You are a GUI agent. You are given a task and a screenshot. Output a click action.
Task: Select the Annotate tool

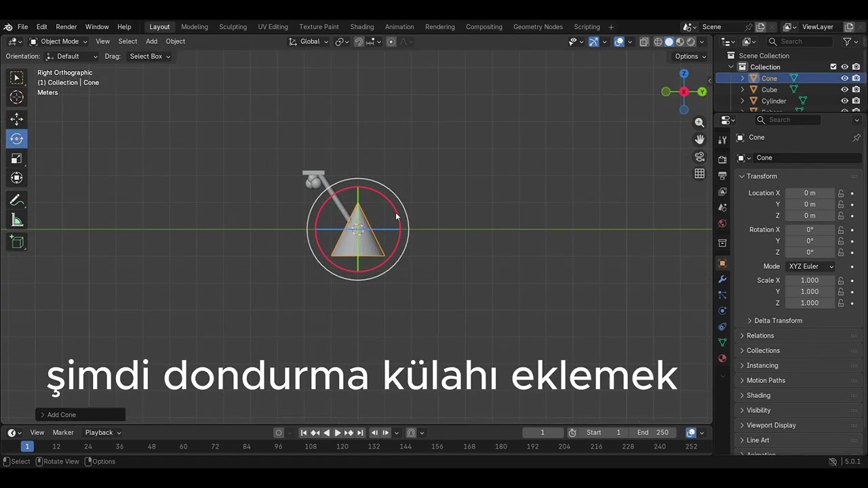click(x=17, y=201)
